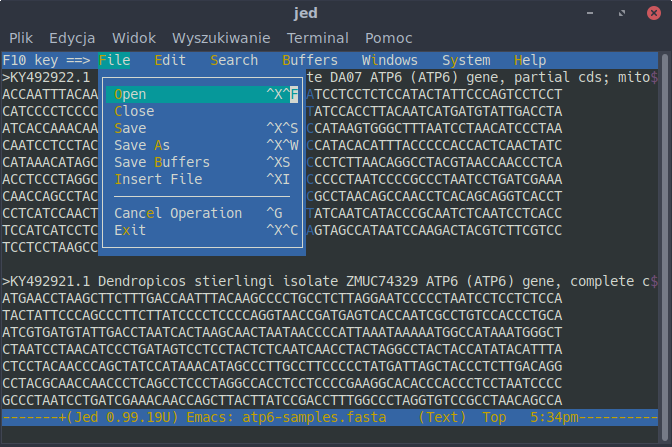Choose Insert File menu entry

pyautogui.click(x=158, y=179)
